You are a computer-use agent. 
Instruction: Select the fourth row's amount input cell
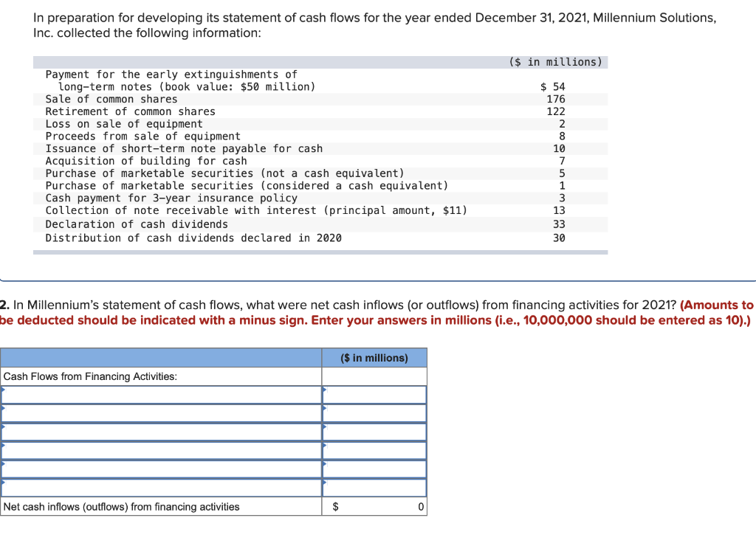374,451
